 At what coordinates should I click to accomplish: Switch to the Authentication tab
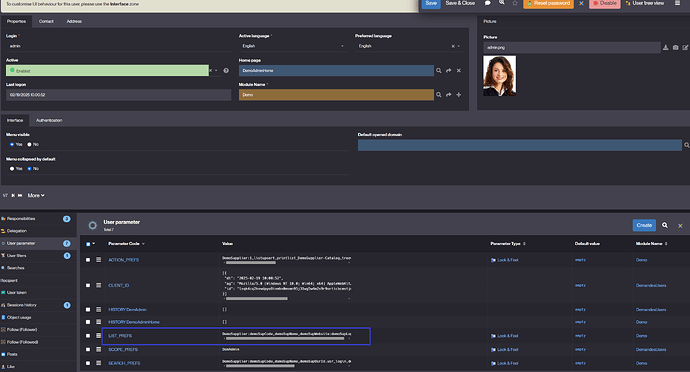(49, 120)
